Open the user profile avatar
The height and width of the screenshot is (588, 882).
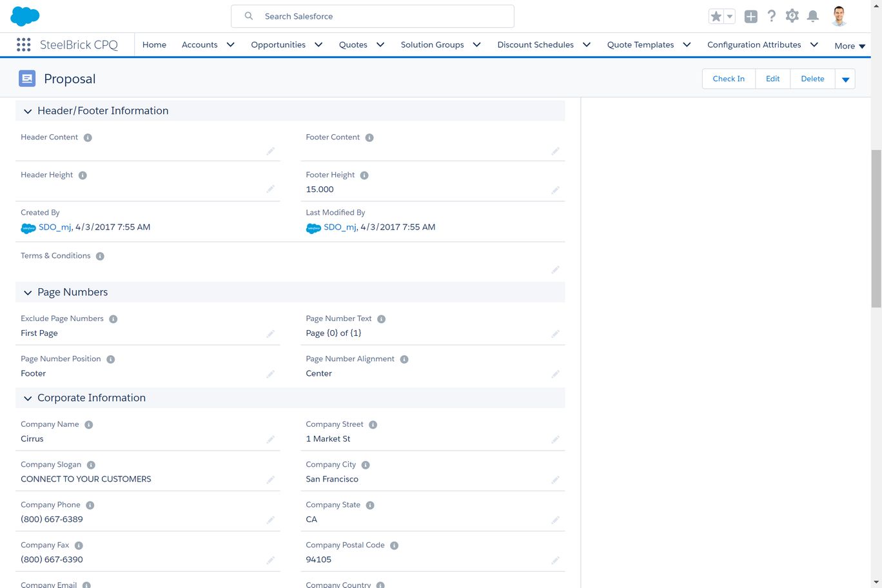839,16
